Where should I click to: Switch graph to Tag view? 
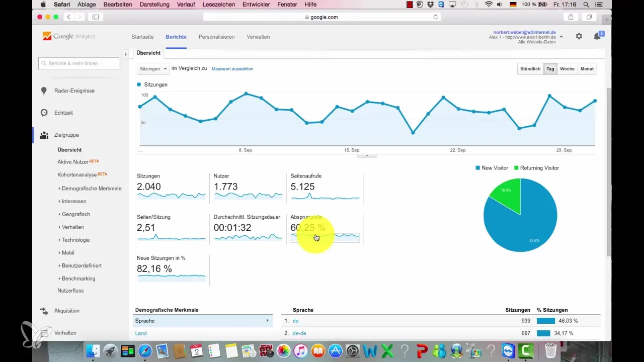point(550,69)
